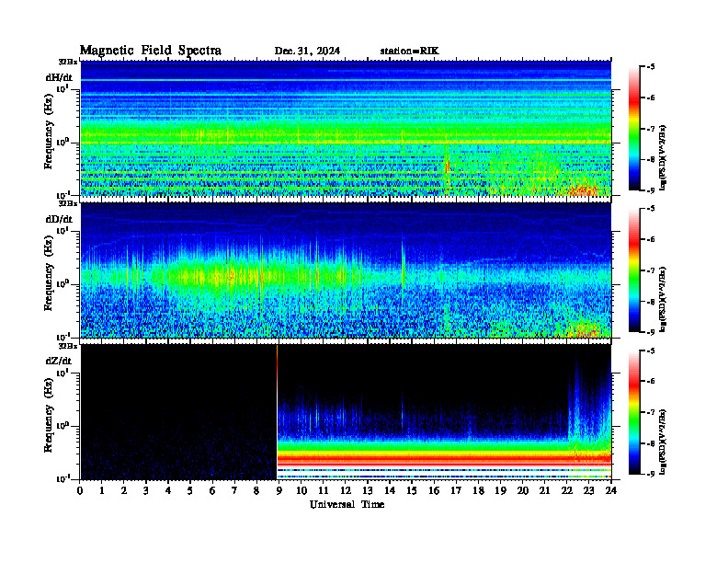Click the "dH/dt" panel label
Image resolution: width=728 pixels, height=563 pixels.
coord(59,77)
